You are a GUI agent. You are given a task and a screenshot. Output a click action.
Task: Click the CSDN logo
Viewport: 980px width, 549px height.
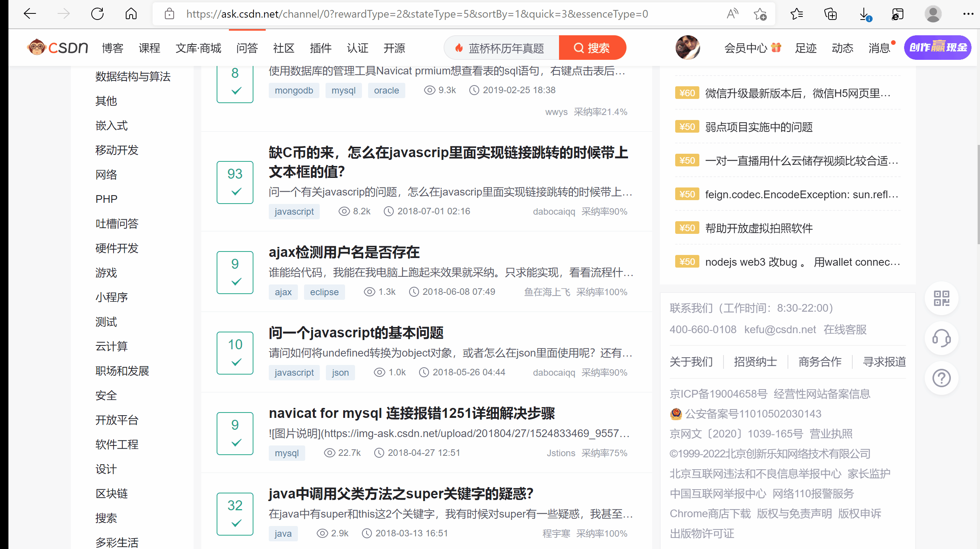[x=58, y=48]
